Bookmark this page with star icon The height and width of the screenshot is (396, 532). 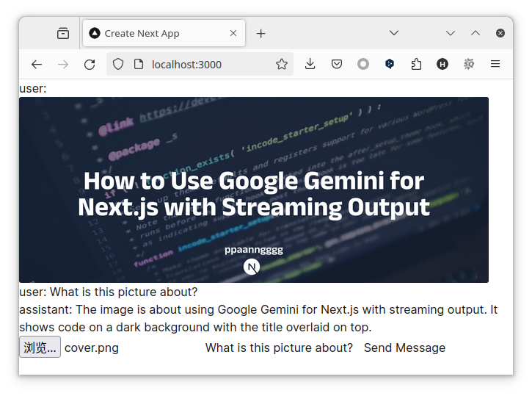pos(282,64)
